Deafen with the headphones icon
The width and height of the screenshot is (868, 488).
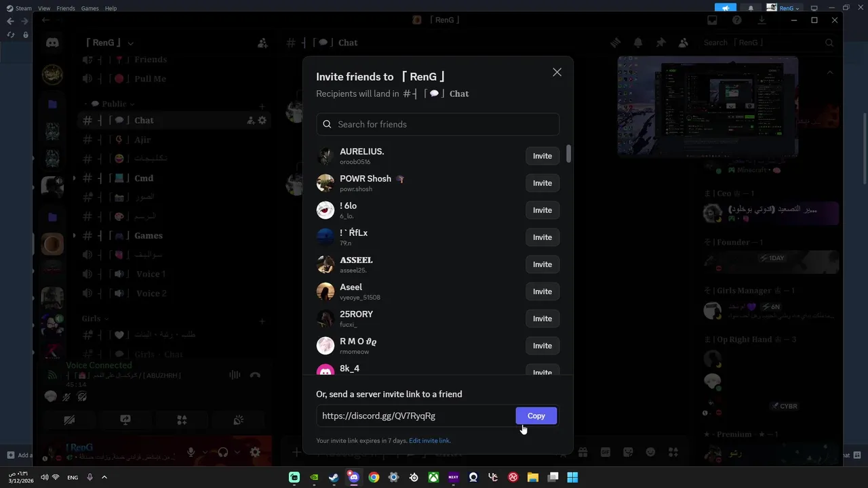coord(223,452)
